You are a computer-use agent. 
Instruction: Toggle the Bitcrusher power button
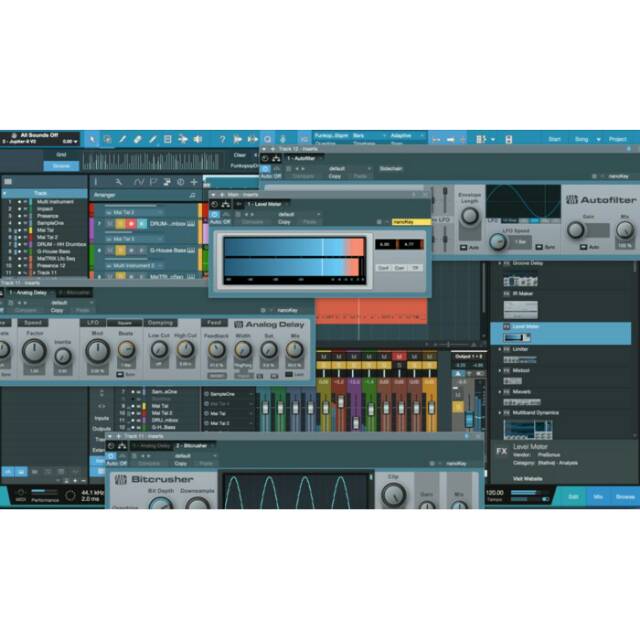coord(111,456)
